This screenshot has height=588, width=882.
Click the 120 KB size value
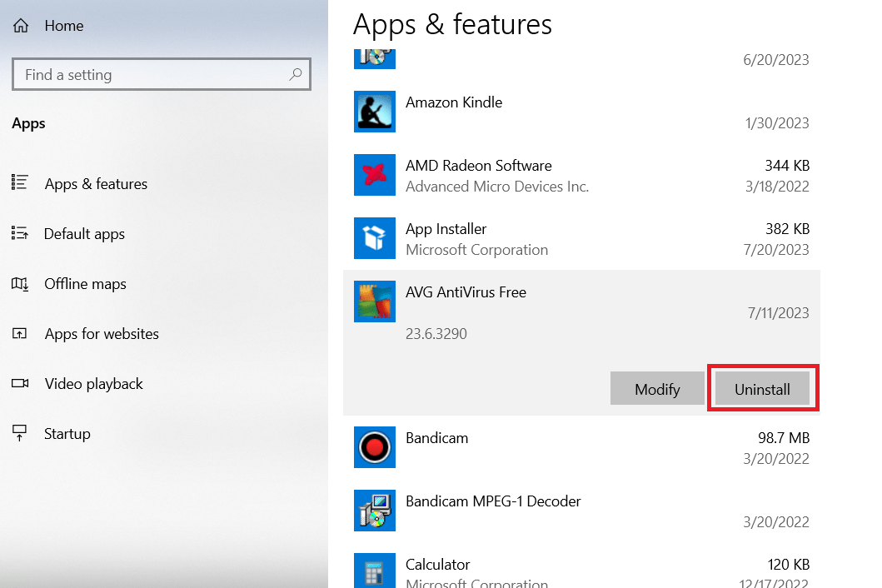pyautogui.click(x=788, y=565)
